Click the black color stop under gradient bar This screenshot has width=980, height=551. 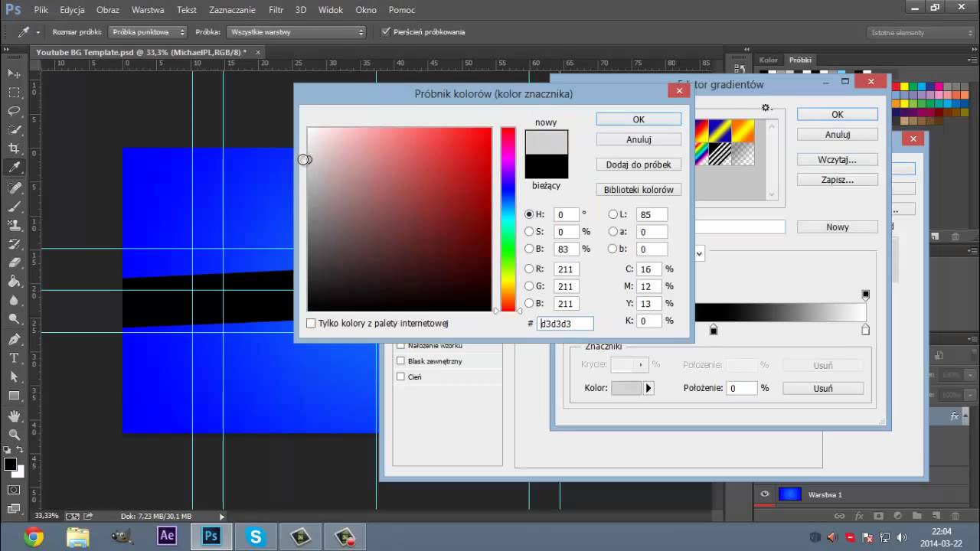[714, 330]
